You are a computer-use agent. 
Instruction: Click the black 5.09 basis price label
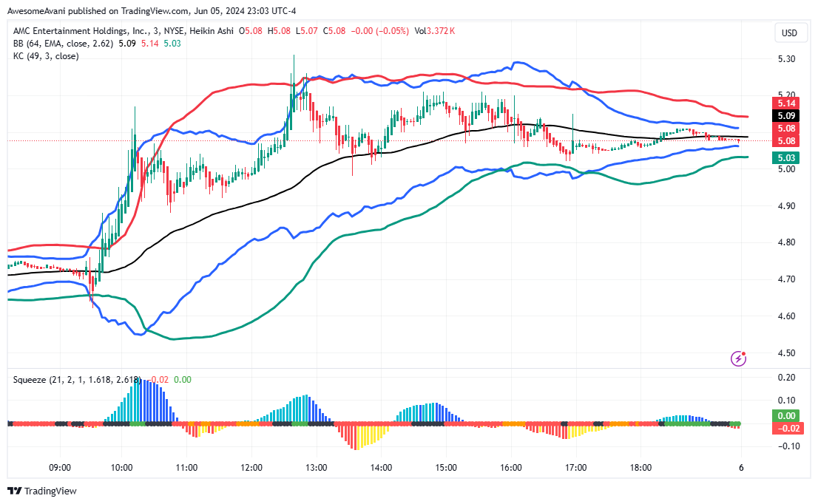click(x=786, y=116)
